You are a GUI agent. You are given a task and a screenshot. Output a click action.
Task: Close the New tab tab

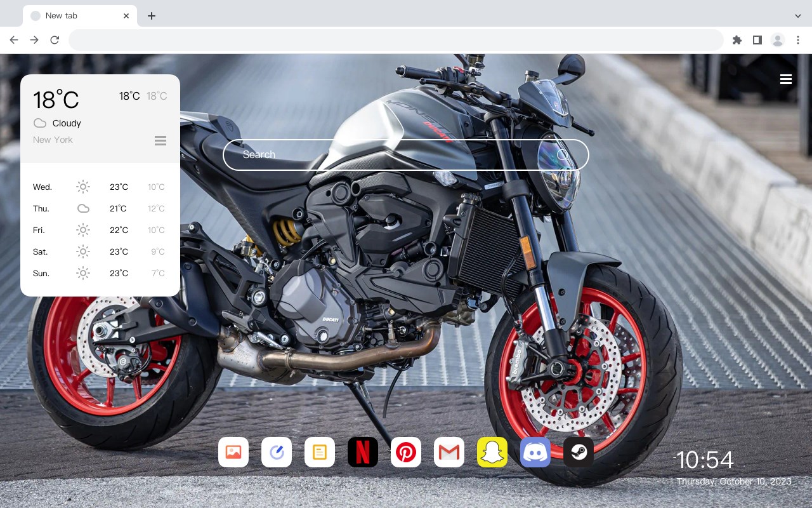[127, 16]
